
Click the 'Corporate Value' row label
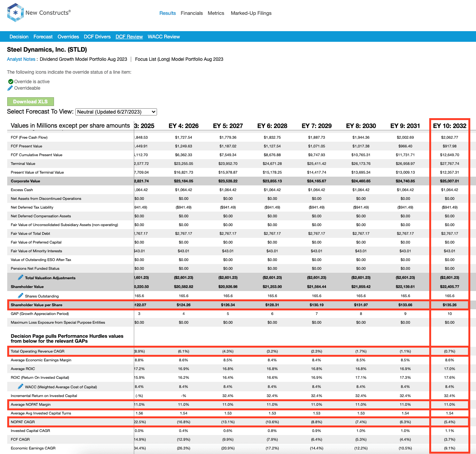[x=25, y=181]
